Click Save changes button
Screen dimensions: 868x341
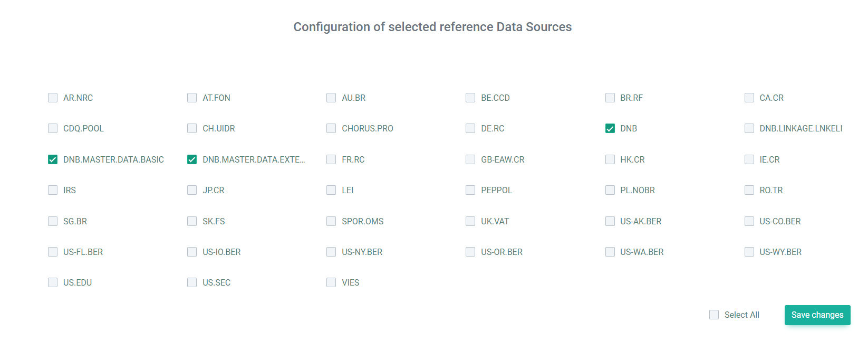817,315
